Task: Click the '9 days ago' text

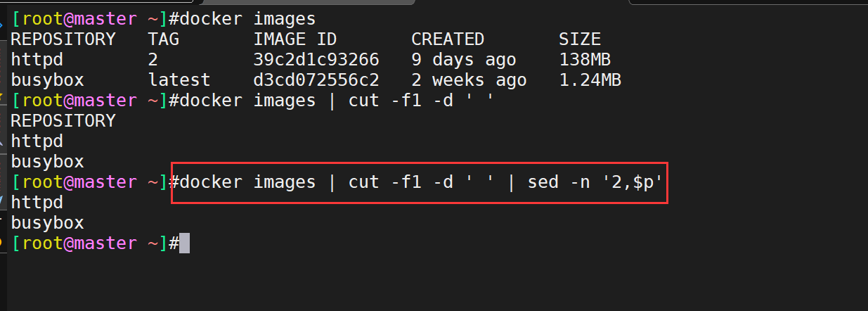Action: [464, 59]
